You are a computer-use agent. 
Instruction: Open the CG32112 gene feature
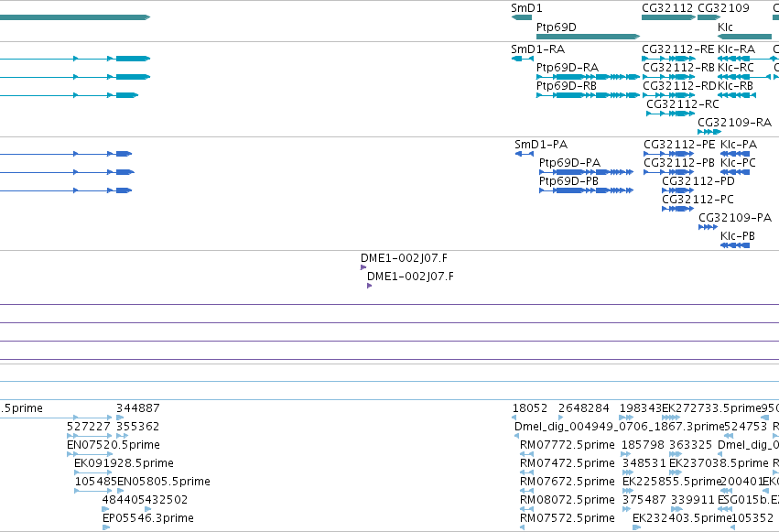tap(669, 17)
